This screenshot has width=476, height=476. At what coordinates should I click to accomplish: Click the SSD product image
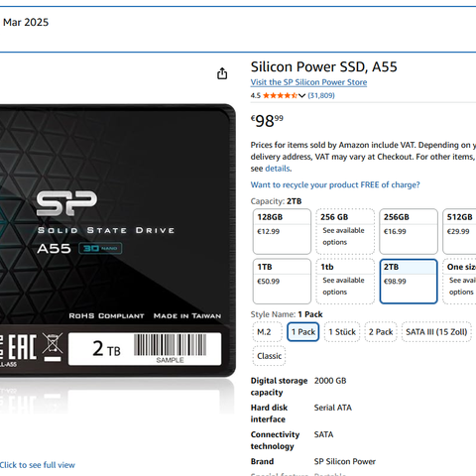pos(117,240)
